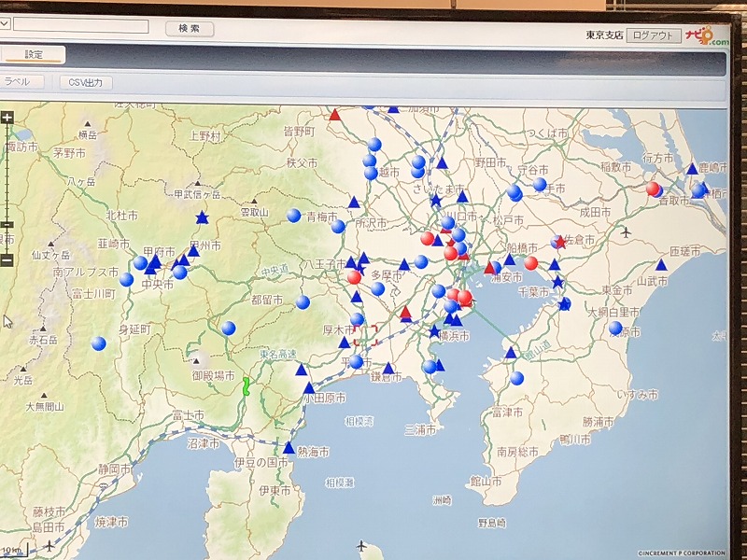Click the CSV出力 button
The image size is (747, 560).
87,82
